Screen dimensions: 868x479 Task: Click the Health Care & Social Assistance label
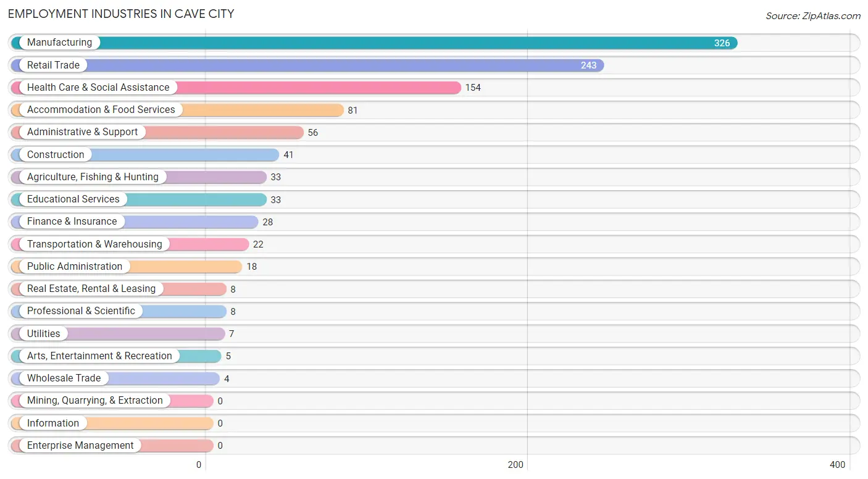[x=98, y=87]
